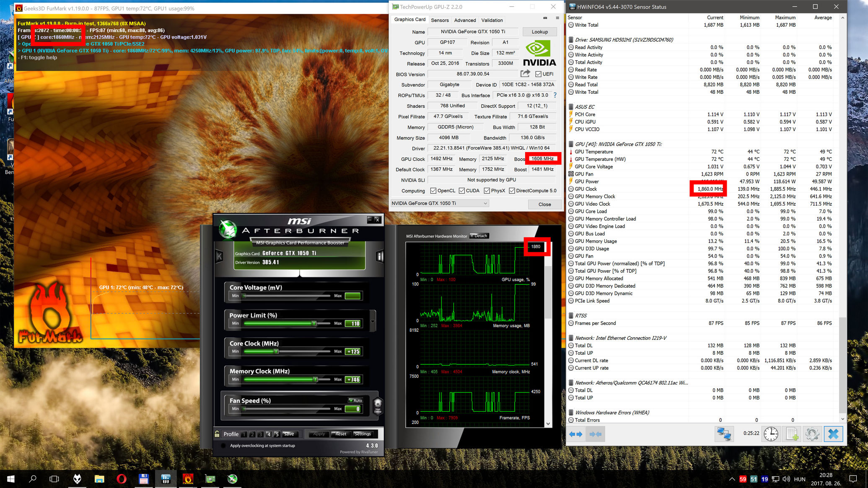This screenshot has height=488, width=868.
Task: Click HWiNFO sensor list scroll-up arrow
Action: click(x=843, y=18)
